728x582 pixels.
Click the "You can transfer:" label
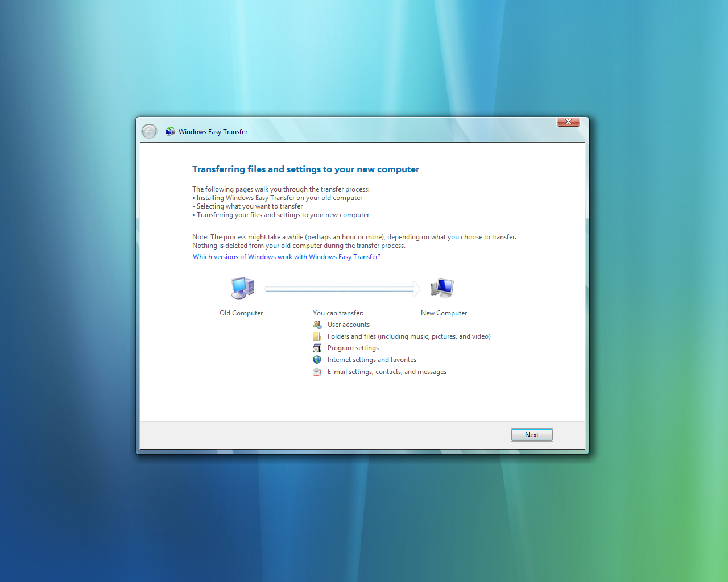click(338, 313)
